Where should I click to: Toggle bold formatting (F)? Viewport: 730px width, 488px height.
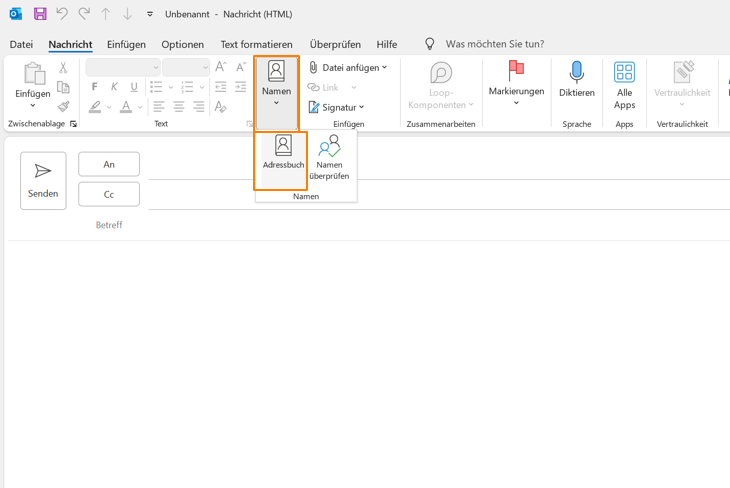tap(95, 87)
